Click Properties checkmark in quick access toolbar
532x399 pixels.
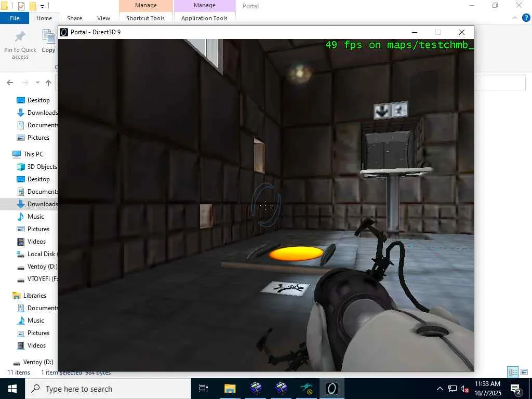tap(21, 6)
